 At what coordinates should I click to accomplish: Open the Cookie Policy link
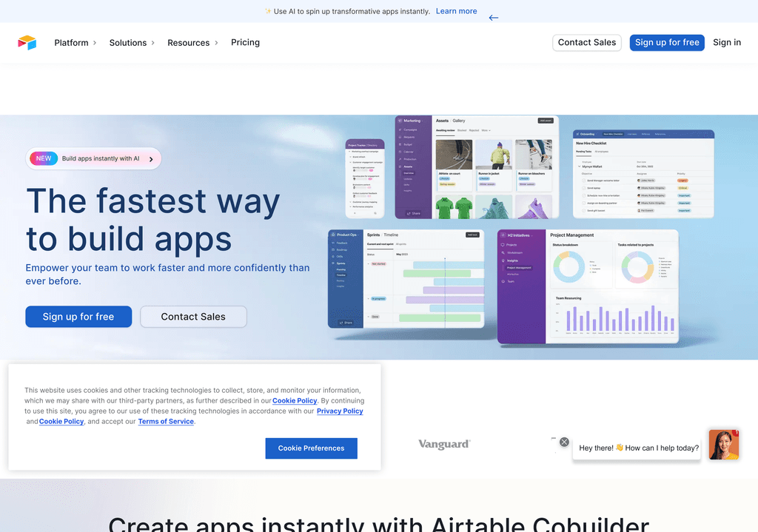point(295,400)
